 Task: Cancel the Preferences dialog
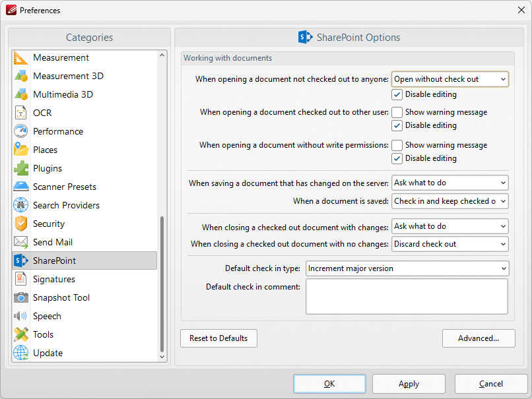click(491, 384)
